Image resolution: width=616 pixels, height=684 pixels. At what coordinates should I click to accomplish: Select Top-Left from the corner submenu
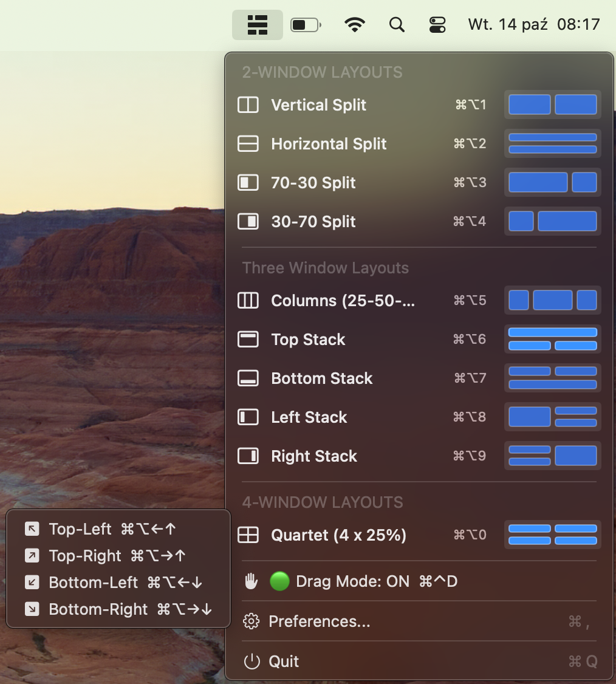81,529
